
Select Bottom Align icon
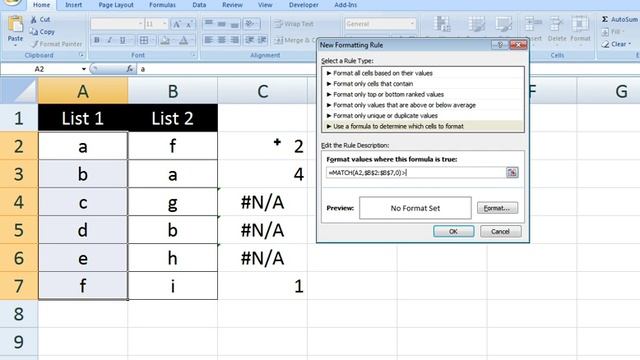(234, 24)
